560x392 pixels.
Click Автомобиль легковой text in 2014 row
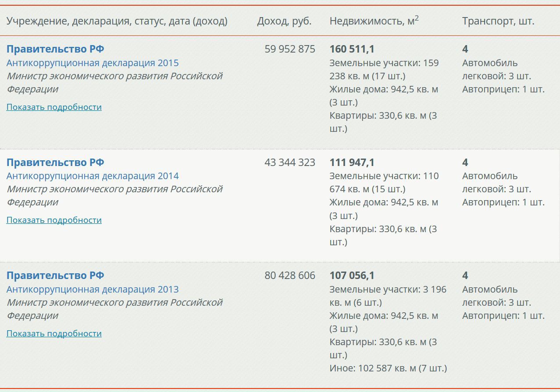[497, 183]
